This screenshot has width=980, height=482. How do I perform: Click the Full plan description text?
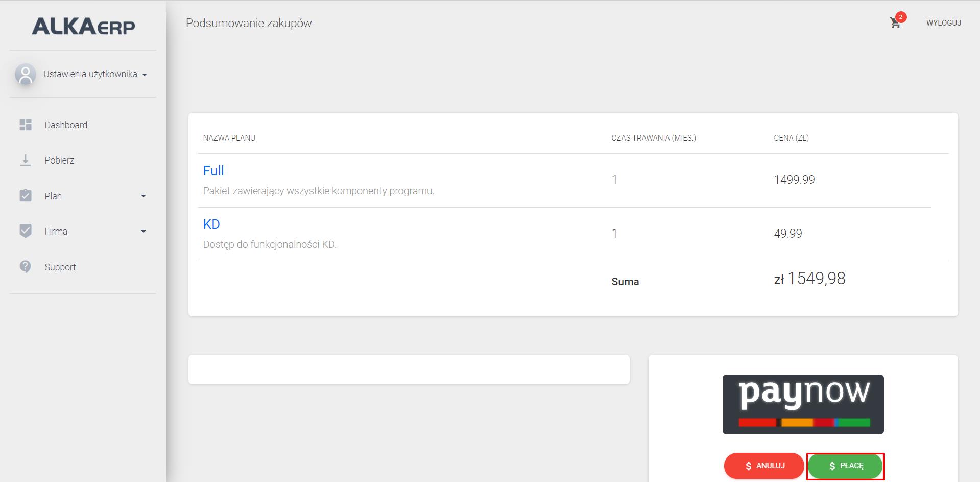[x=319, y=191]
